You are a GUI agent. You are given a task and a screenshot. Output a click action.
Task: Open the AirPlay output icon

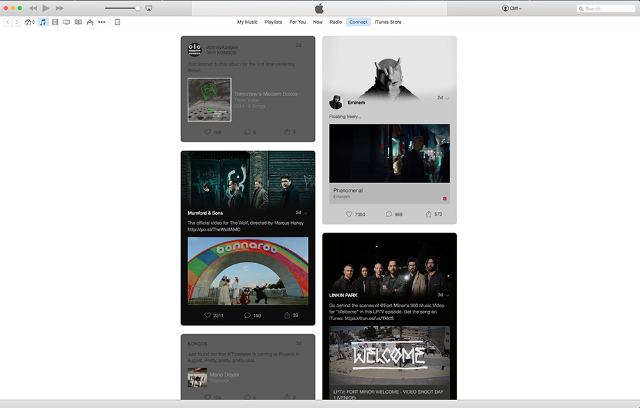[x=149, y=8]
